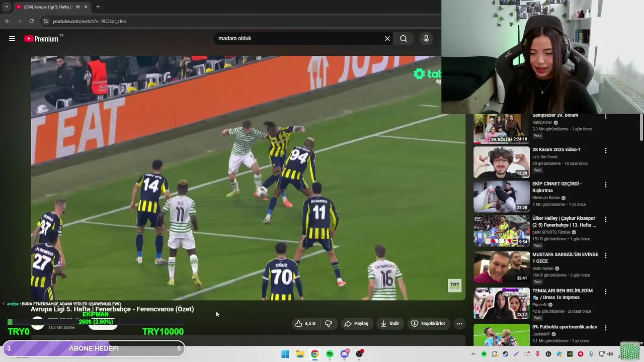Open Ülker Halley Çaykur Rizespor video title
The image size is (644, 362).
tap(564, 222)
